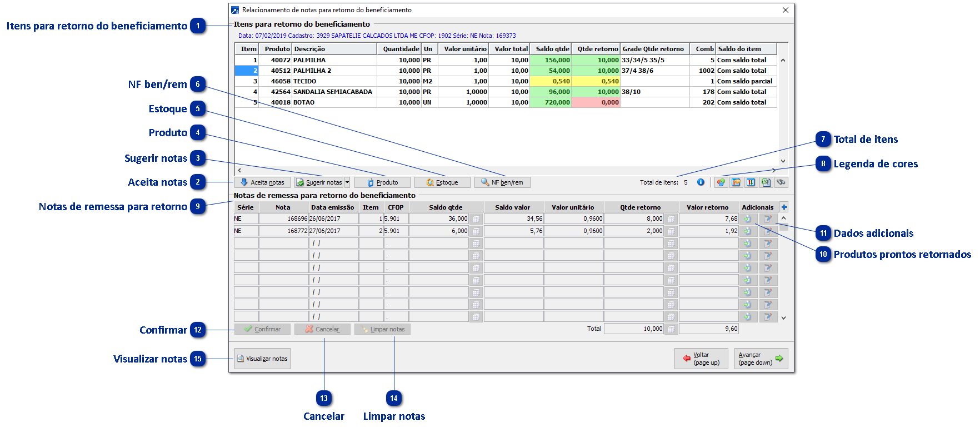This screenshot has width=980, height=432.
Task: Click the binoculars search icon
Action: [781, 182]
